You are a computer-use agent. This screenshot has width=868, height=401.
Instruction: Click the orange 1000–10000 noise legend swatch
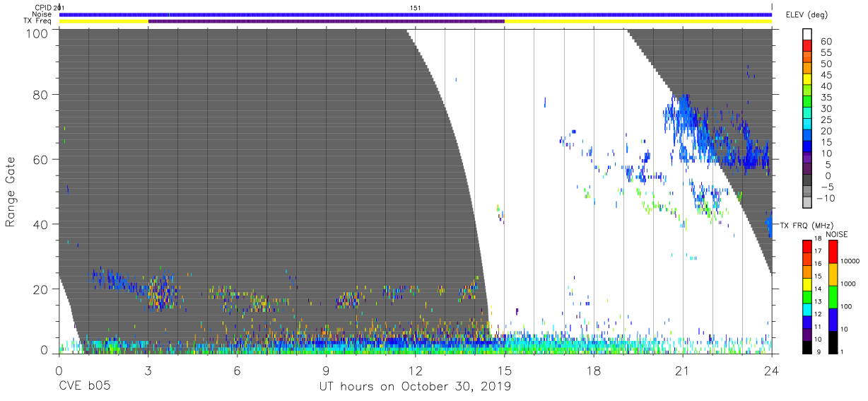click(833, 274)
